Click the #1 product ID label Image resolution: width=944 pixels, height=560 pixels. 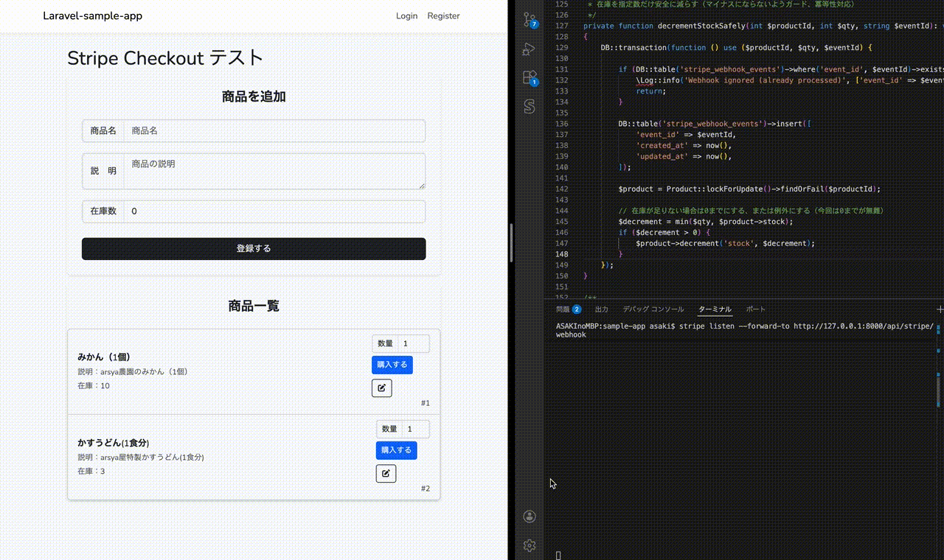426,403
